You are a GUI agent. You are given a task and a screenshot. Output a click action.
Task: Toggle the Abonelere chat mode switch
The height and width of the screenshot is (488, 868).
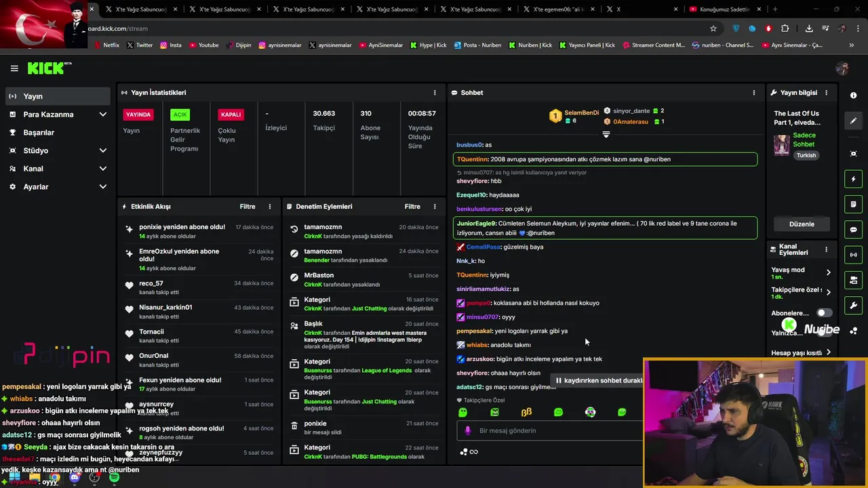(x=824, y=313)
